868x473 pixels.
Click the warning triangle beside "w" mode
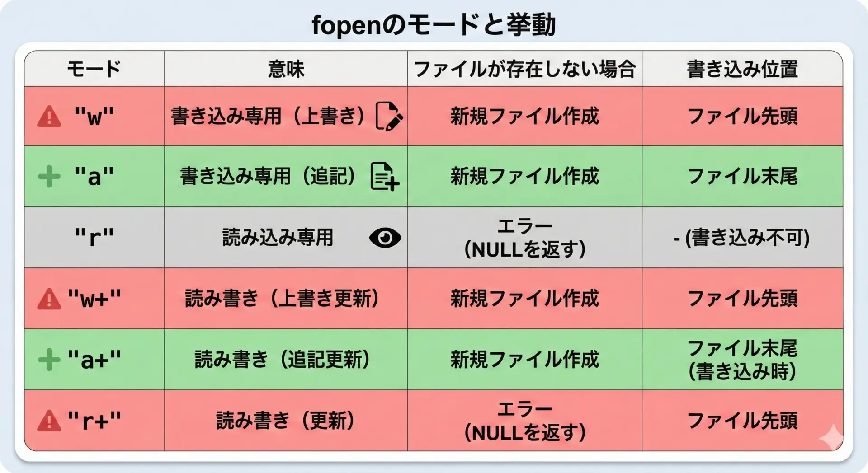click(49, 117)
